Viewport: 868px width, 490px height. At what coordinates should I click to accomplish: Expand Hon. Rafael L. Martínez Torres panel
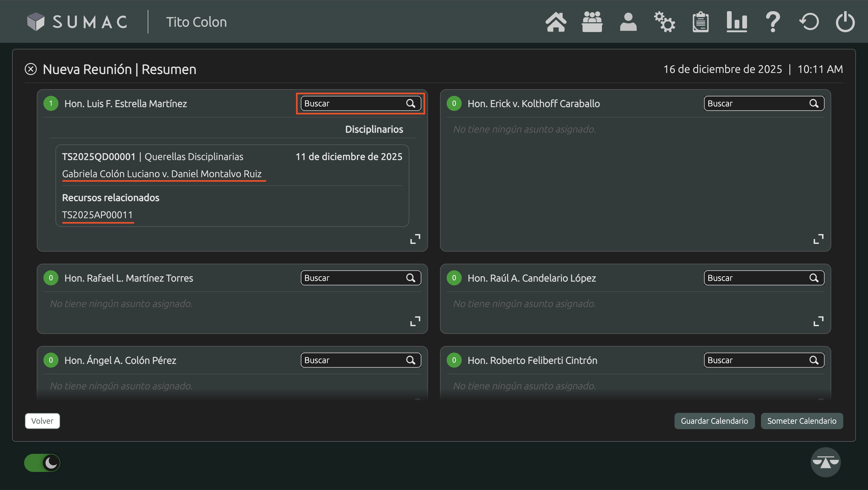pyautogui.click(x=415, y=321)
